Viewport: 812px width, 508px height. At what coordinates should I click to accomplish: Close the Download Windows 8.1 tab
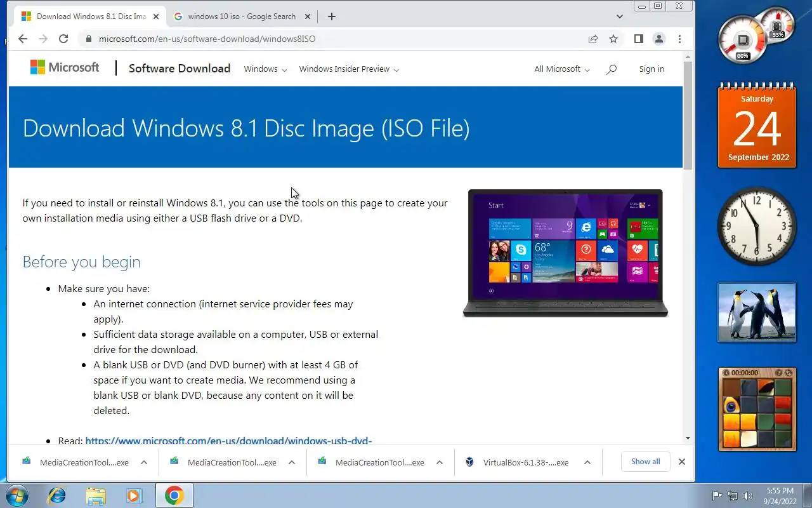(156, 17)
